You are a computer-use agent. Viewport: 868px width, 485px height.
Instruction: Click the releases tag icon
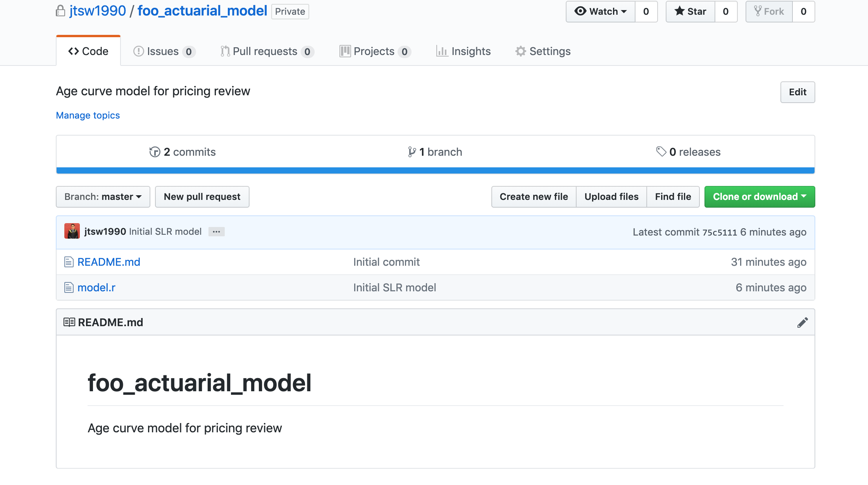661,152
